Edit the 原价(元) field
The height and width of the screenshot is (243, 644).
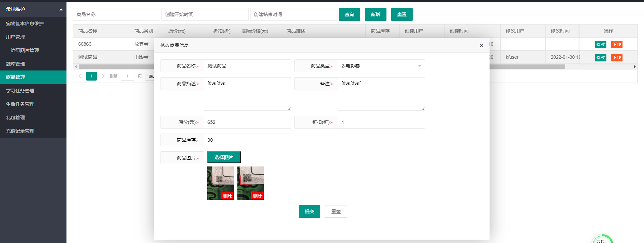click(247, 122)
